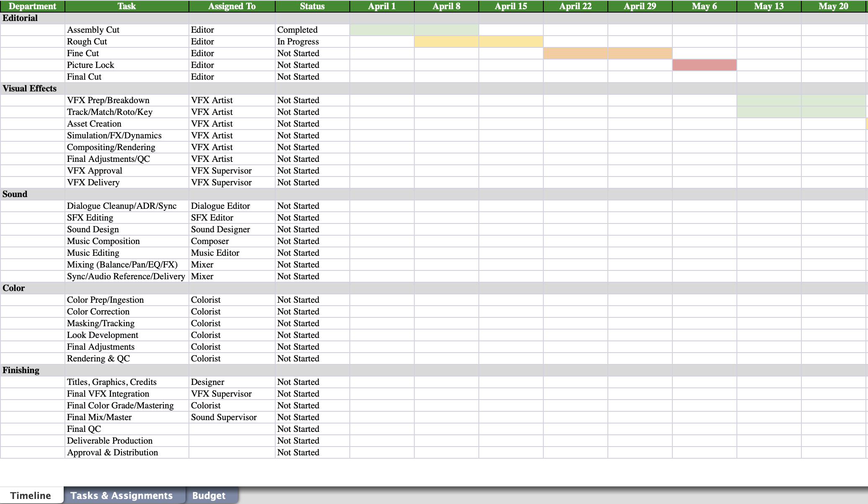Click the red Picture Lock bar
The width and height of the screenshot is (868, 504).
(704, 65)
